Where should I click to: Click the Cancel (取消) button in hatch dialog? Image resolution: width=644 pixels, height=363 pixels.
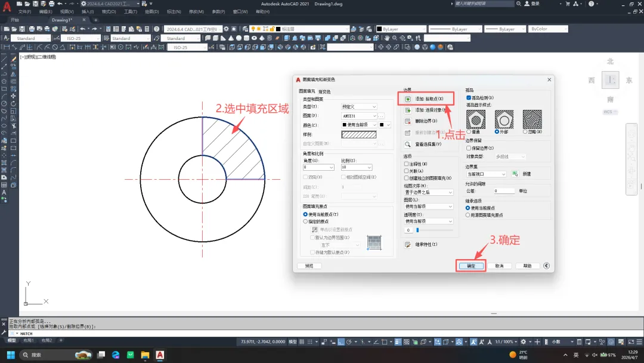click(x=499, y=266)
